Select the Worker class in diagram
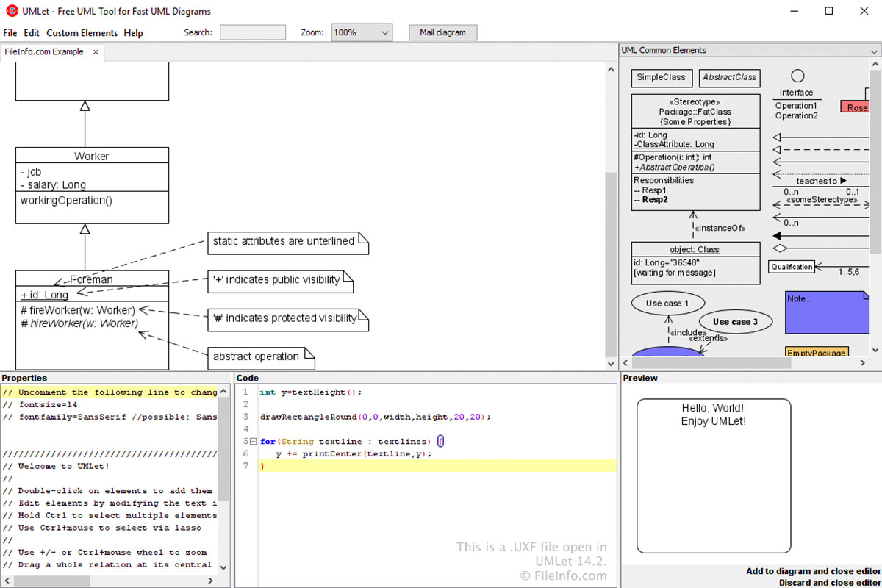This screenshot has width=882, height=588. [x=92, y=185]
